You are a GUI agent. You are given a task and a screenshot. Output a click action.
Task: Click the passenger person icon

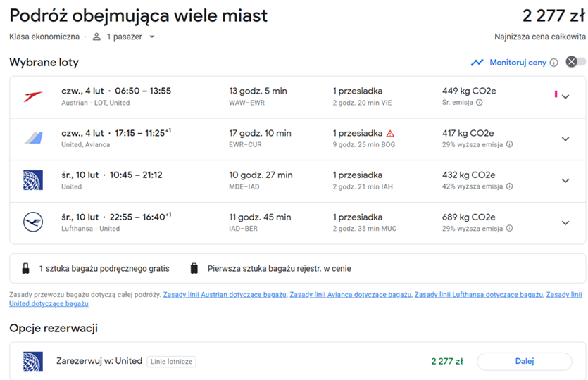[x=96, y=37]
